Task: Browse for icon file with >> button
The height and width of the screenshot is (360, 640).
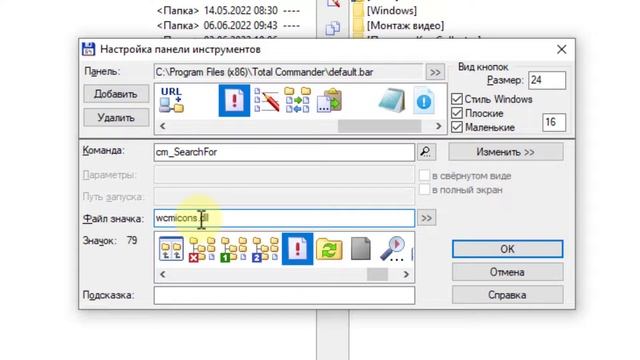Action: (x=427, y=218)
